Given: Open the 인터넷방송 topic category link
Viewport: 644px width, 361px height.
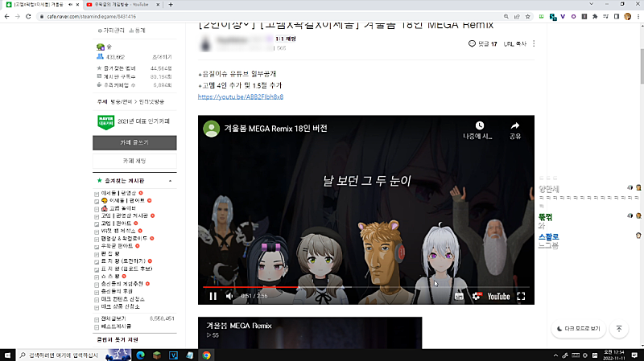Looking at the screenshot, I should click(151, 102).
